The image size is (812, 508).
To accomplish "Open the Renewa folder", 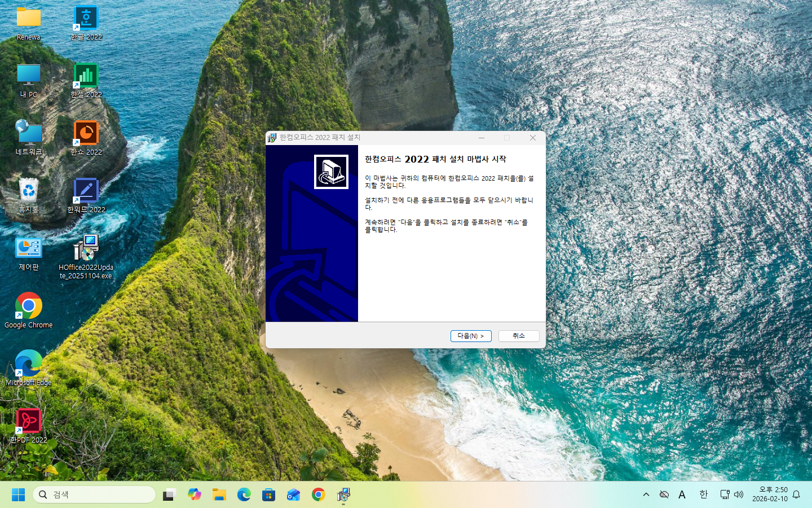I will (x=28, y=18).
